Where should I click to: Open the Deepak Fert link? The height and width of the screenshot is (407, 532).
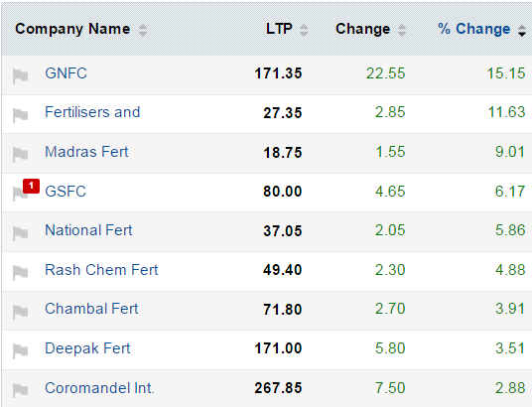(x=87, y=348)
